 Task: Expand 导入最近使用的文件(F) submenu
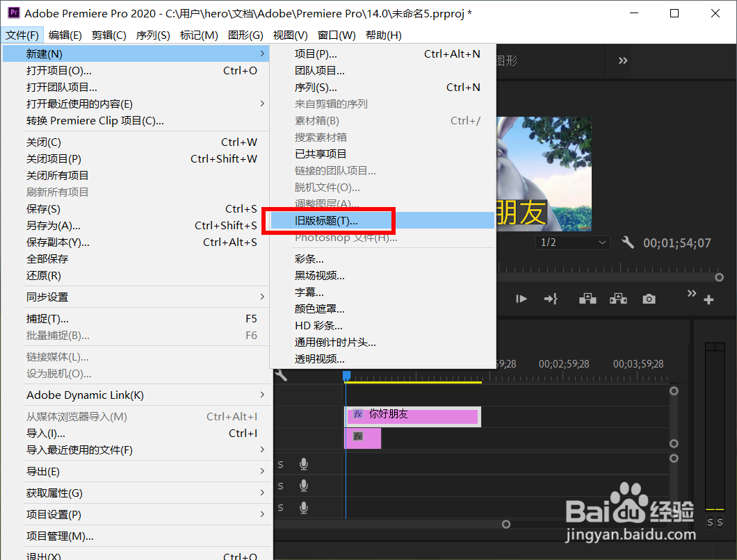pos(262,450)
